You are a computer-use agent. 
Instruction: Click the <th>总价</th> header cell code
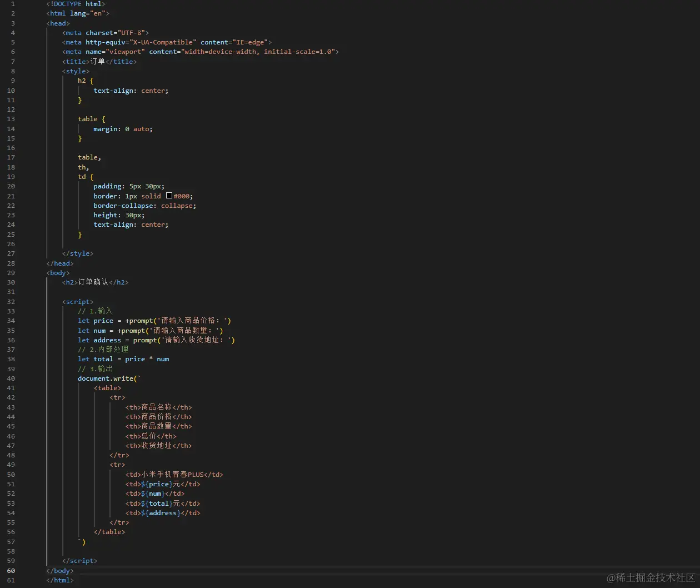click(x=151, y=436)
